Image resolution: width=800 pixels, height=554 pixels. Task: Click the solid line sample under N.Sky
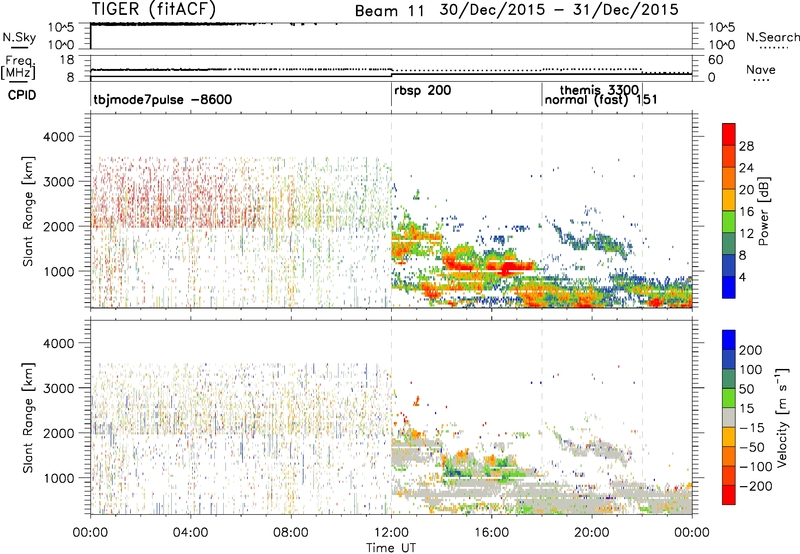point(19,47)
